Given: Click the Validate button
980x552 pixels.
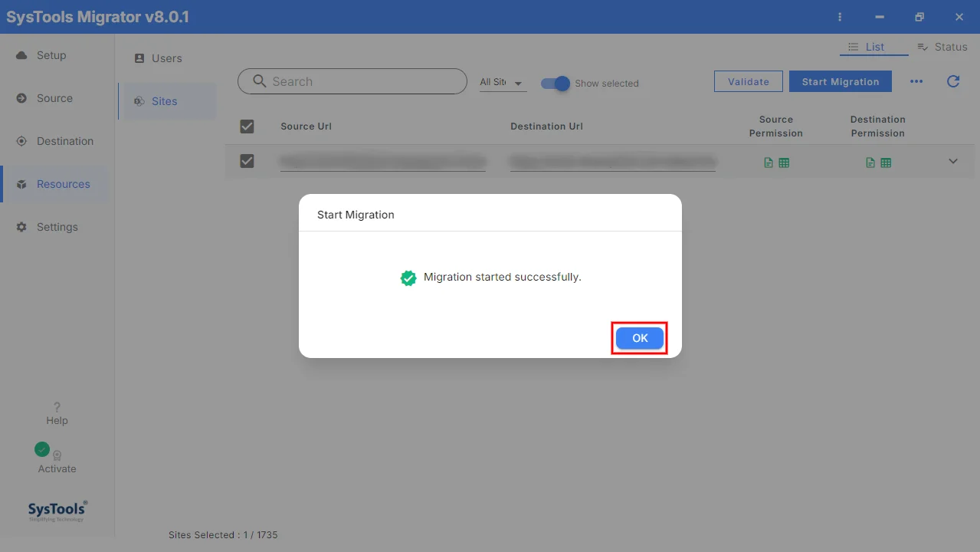Looking at the screenshot, I should click(748, 81).
